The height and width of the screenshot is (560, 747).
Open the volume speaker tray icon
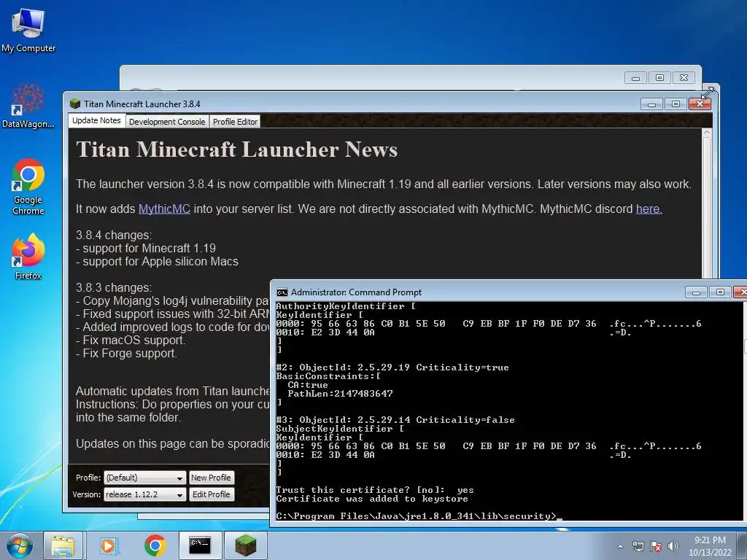click(673, 546)
